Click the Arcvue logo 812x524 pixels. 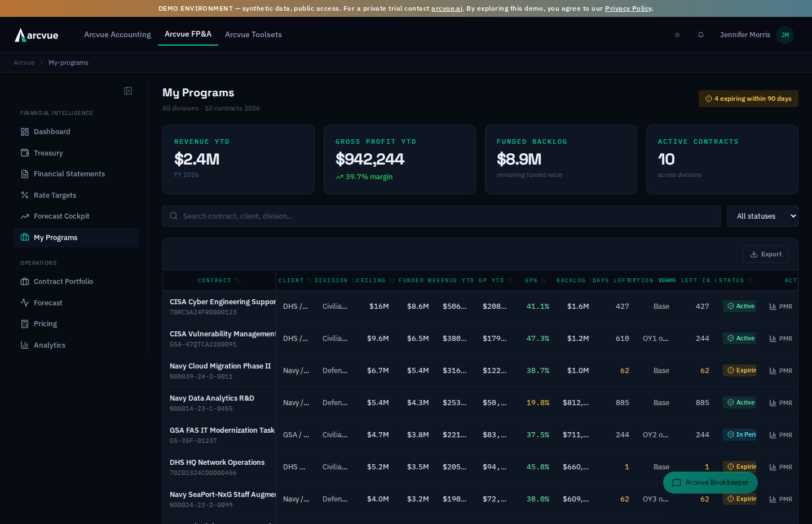(x=37, y=35)
